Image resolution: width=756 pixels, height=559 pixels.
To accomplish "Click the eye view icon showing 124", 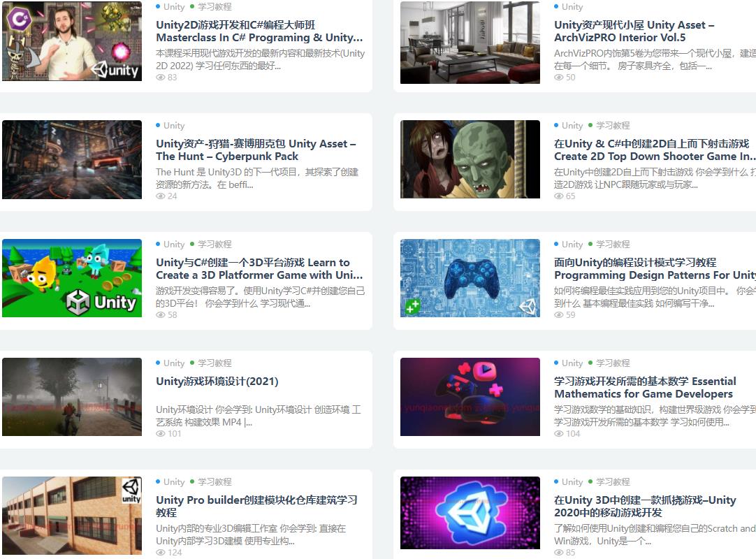I will pos(161,552).
